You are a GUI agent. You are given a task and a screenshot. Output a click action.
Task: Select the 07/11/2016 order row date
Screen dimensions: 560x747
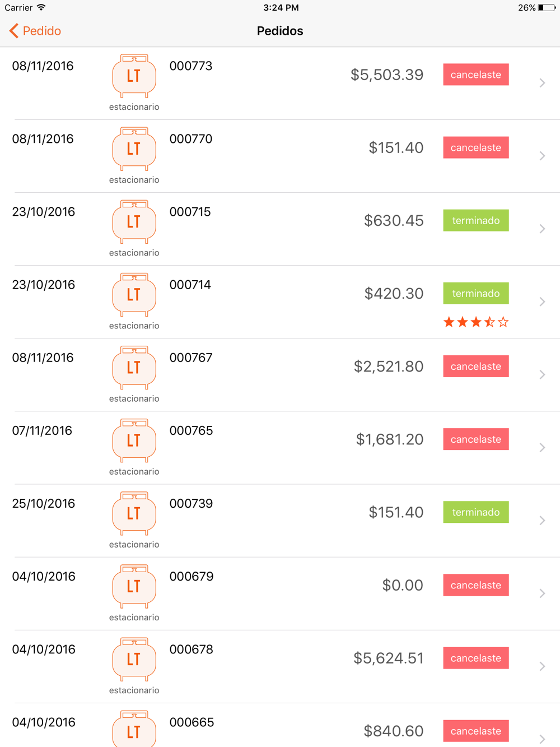tap(42, 430)
